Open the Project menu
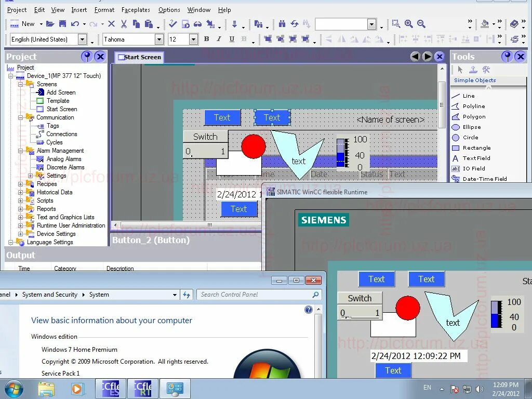Image resolution: width=532 pixels, height=399 pixels. [x=17, y=10]
